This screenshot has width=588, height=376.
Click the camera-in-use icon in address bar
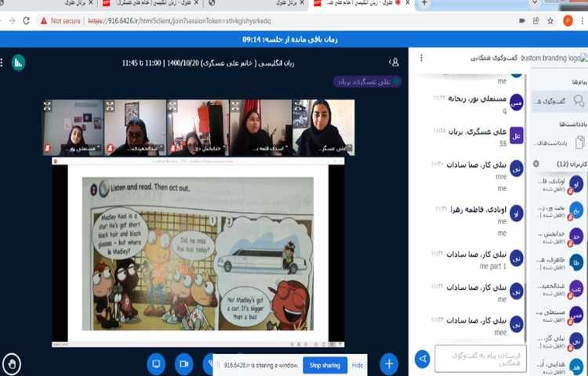pos(521,21)
